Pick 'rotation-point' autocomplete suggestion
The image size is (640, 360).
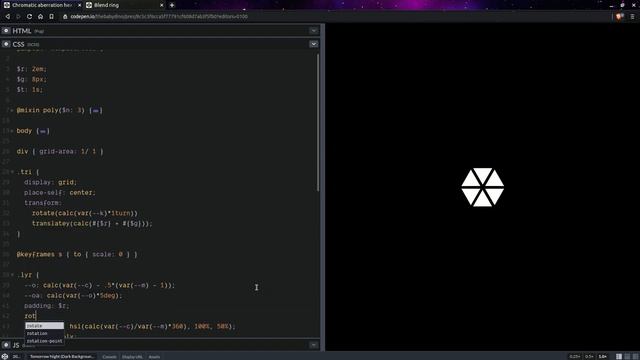[x=44, y=341]
